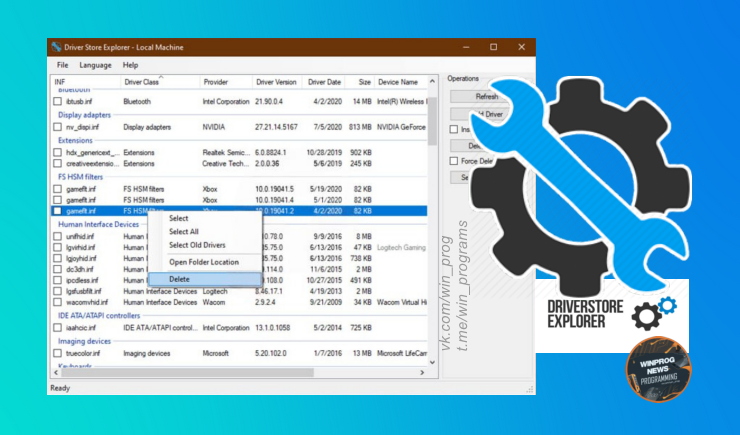This screenshot has width=740, height=435.
Task: Tick the hdx_genericext checkbox
Action: coord(58,152)
